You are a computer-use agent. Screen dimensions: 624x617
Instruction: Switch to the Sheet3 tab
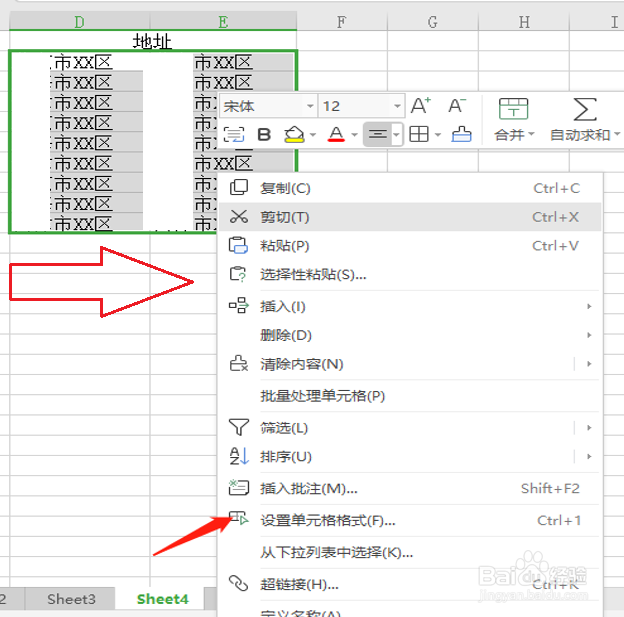71,599
